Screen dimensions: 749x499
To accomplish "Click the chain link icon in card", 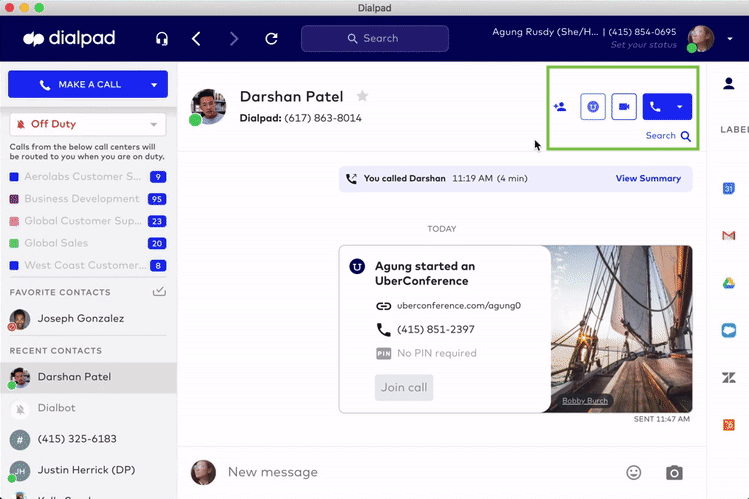I will click(x=384, y=306).
